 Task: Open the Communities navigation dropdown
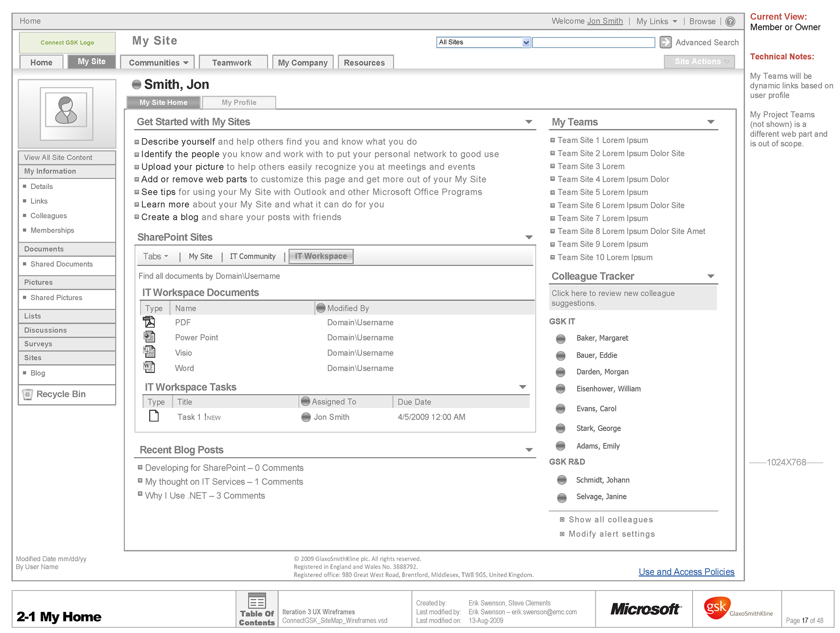point(158,63)
